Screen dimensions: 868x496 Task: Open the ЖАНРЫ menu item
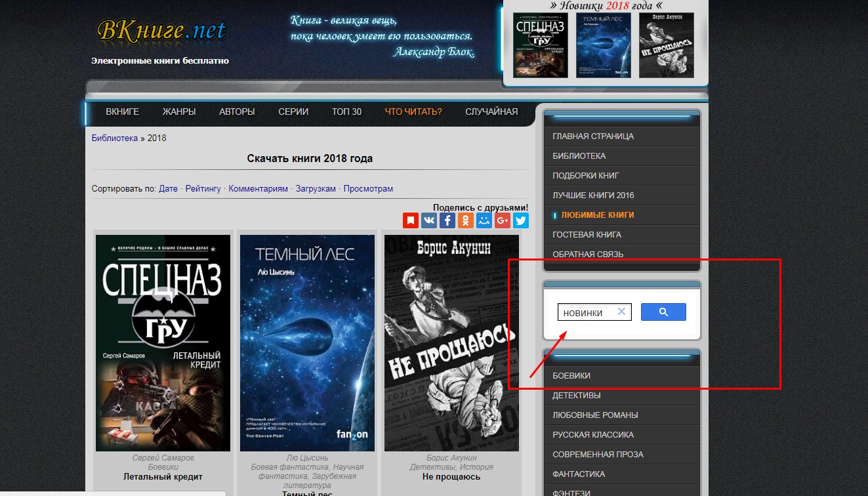(x=179, y=112)
